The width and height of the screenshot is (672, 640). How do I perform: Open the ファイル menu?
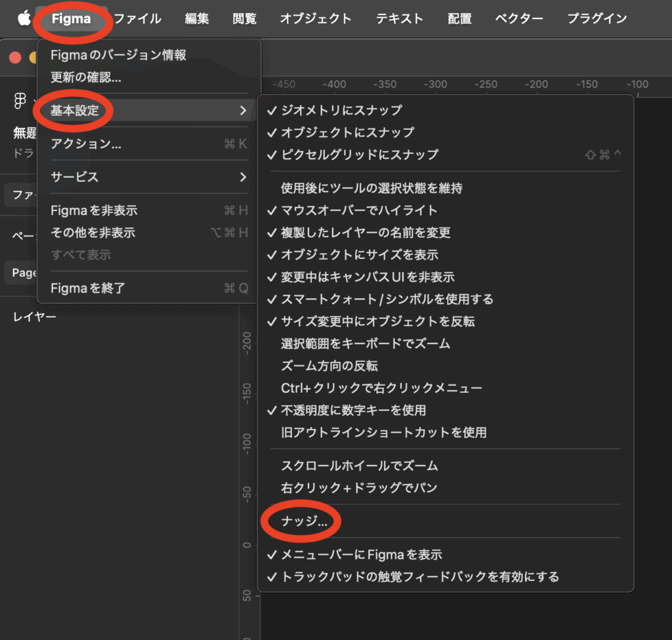tap(138, 18)
